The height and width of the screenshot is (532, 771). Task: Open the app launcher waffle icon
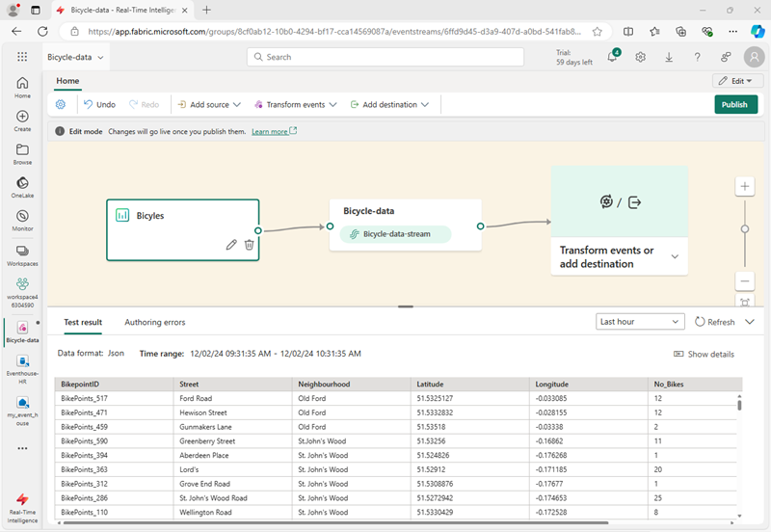[22, 57]
